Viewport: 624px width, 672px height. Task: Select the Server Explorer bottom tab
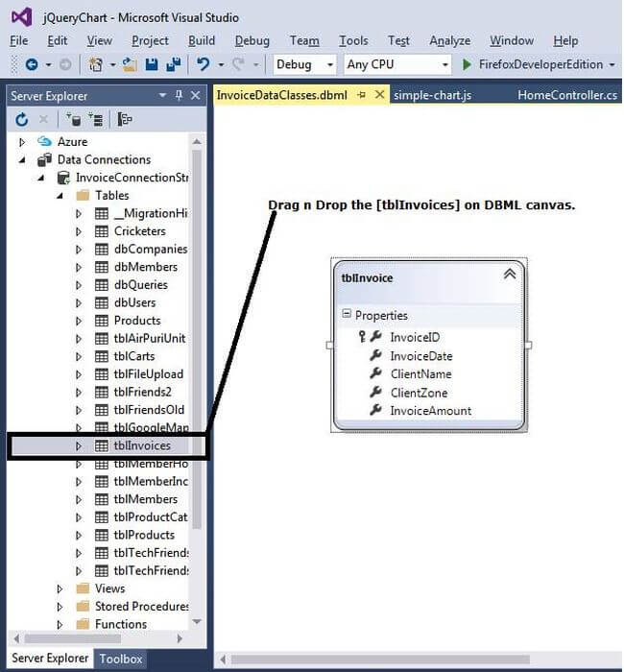[x=50, y=658]
